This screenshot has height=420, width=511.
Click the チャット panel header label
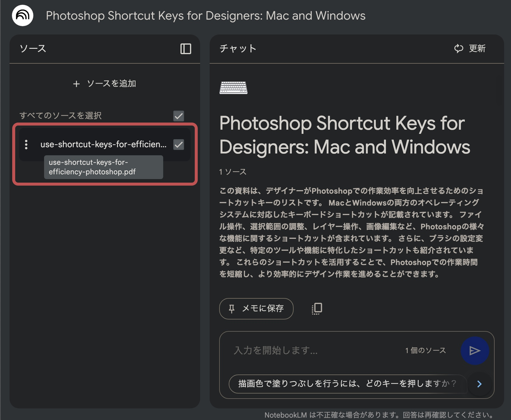238,48
